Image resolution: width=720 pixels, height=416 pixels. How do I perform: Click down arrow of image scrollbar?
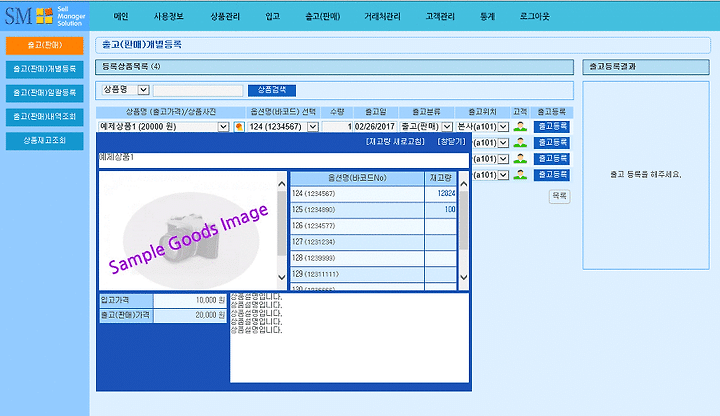(282, 277)
